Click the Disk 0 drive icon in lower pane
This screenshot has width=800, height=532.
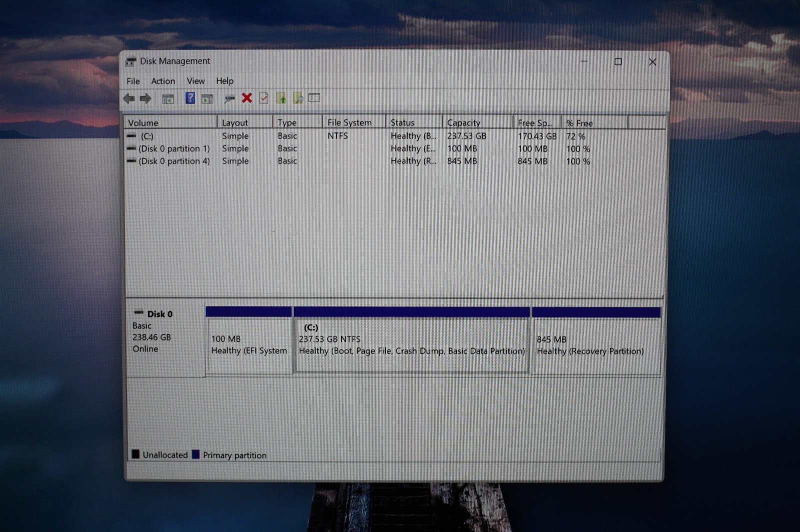139,313
